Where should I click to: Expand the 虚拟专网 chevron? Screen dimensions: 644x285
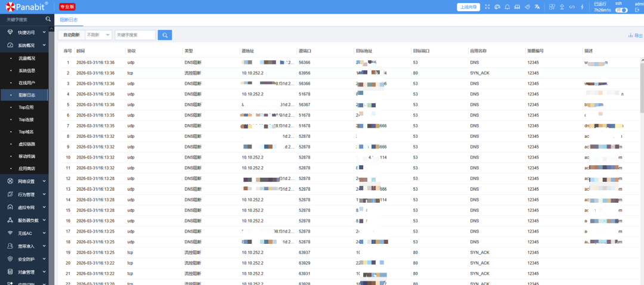[44, 207]
